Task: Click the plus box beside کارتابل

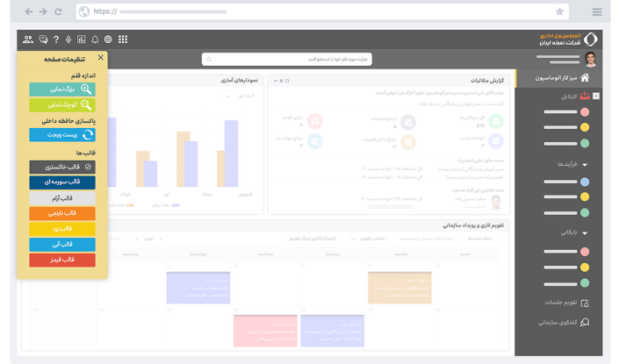Action: click(597, 96)
